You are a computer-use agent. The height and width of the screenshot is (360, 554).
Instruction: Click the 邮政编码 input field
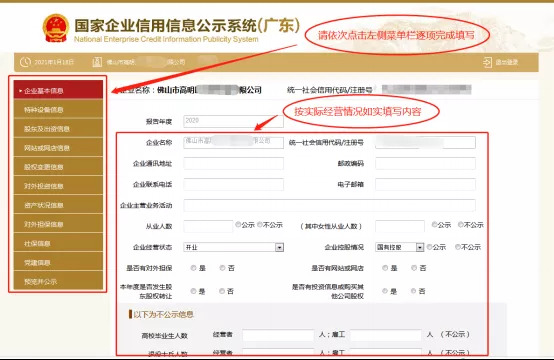tap(425, 163)
